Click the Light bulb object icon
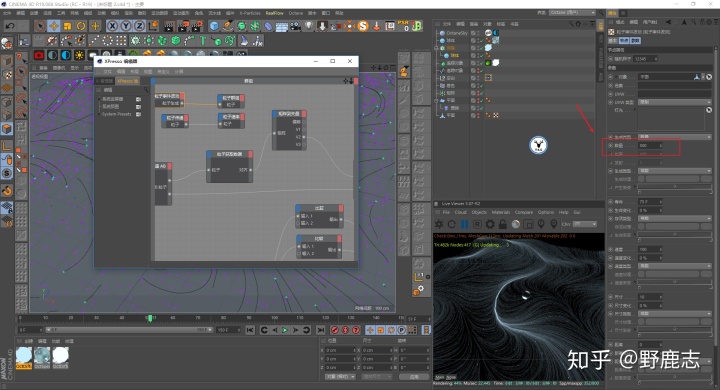The height and width of the screenshot is (390, 720). coord(309,26)
